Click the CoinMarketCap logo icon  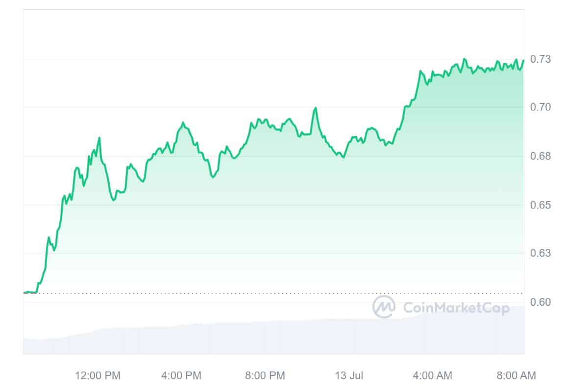(x=384, y=307)
